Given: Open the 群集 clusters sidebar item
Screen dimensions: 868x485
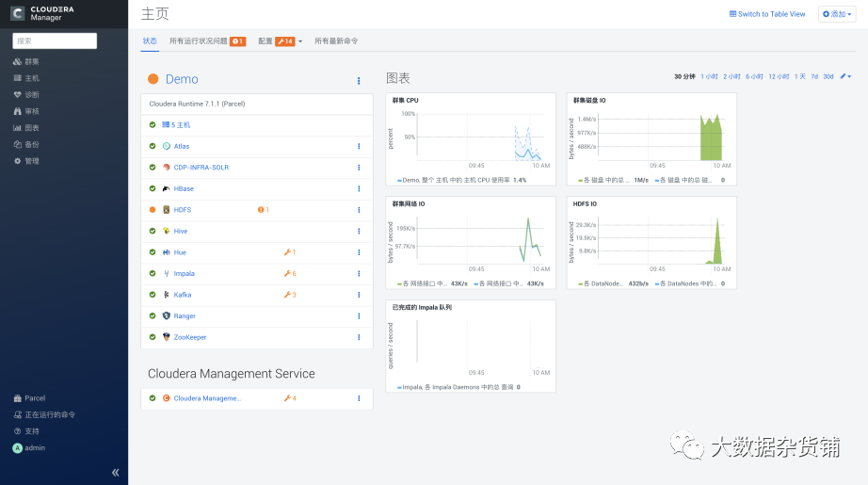Looking at the screenshot, I should [x=26, y=61].
